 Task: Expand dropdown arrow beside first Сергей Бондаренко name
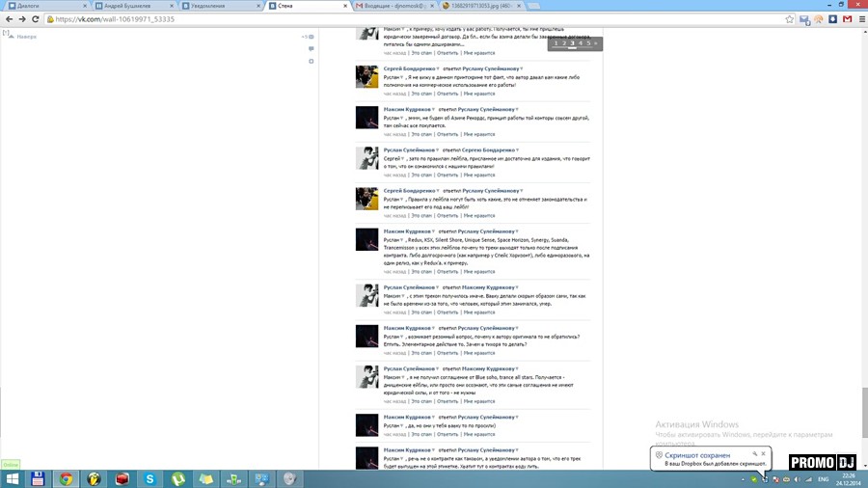pos(437,69)
